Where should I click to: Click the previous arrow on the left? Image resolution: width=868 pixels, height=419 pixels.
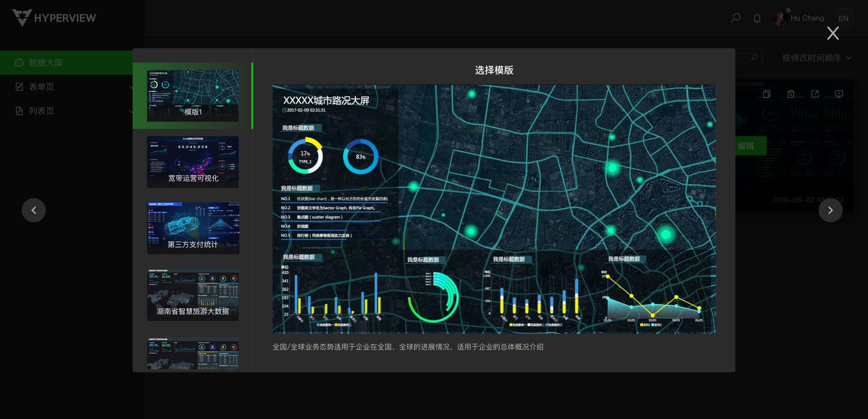pos(34,210)
